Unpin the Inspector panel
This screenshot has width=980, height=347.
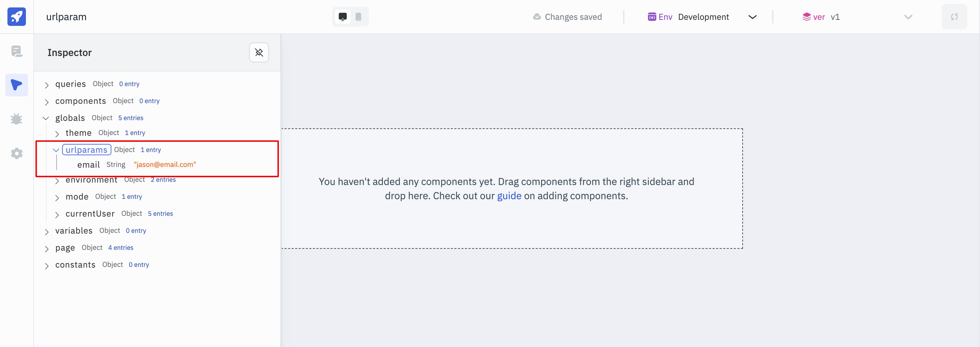click(259, 52)
